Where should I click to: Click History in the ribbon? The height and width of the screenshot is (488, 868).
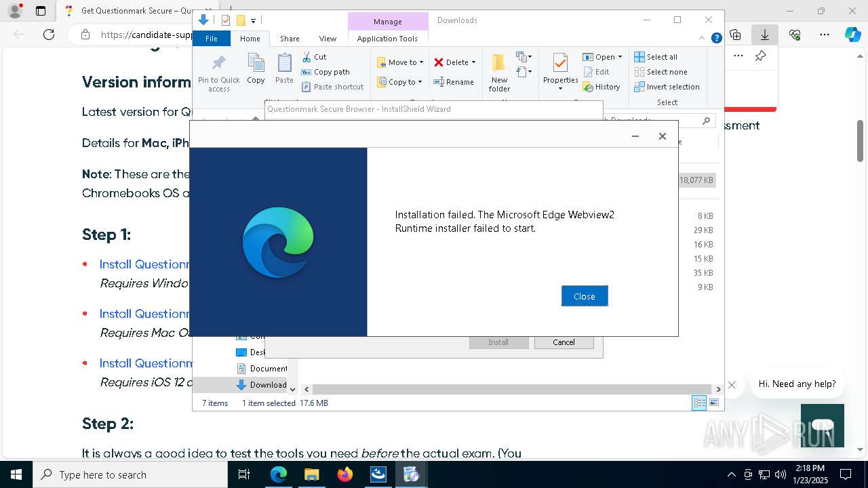601,87
